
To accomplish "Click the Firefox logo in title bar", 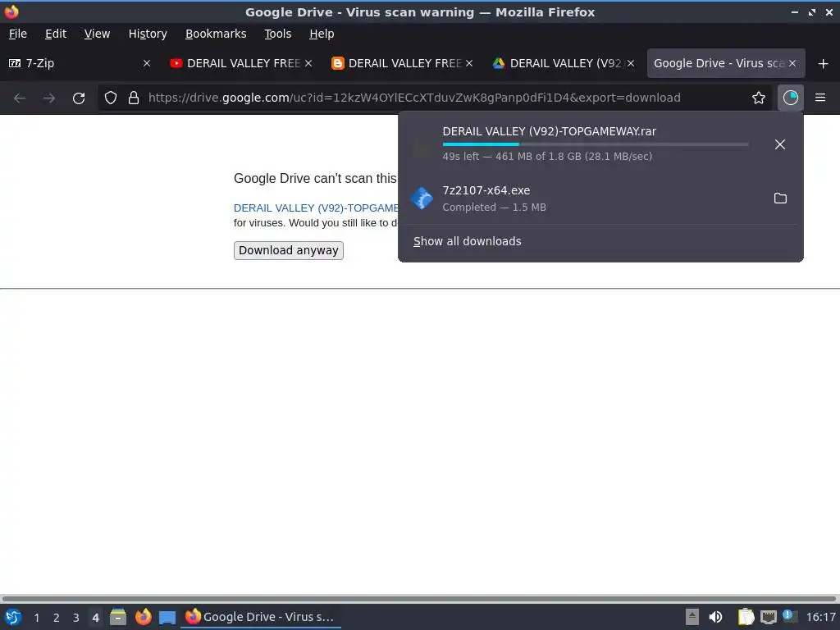I will click(x=11, y=11).
